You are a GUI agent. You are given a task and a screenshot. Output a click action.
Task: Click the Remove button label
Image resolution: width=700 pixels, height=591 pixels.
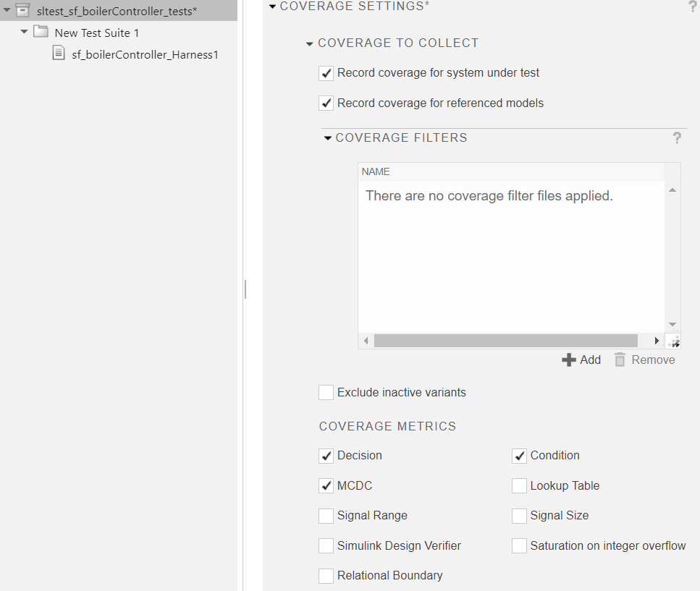(653, 360)
